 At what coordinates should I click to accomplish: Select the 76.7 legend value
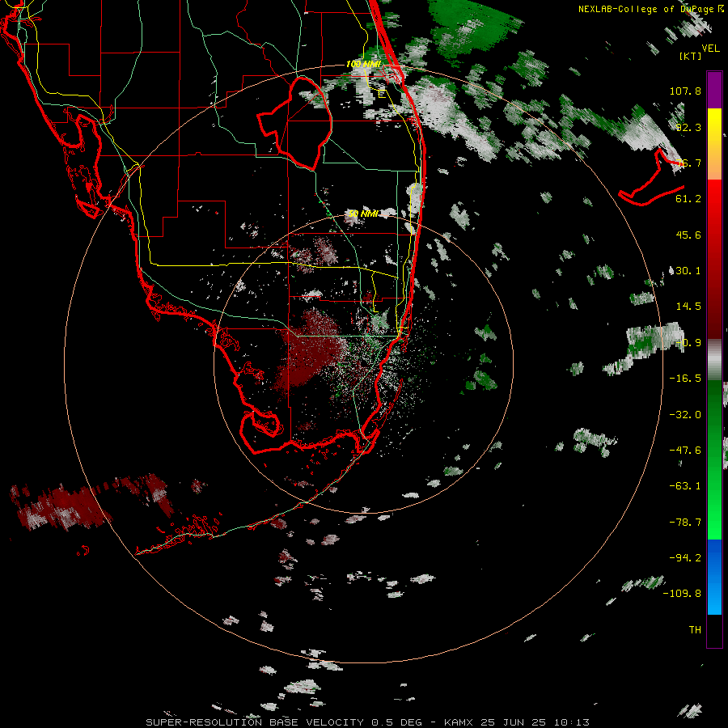pos(688,163)
